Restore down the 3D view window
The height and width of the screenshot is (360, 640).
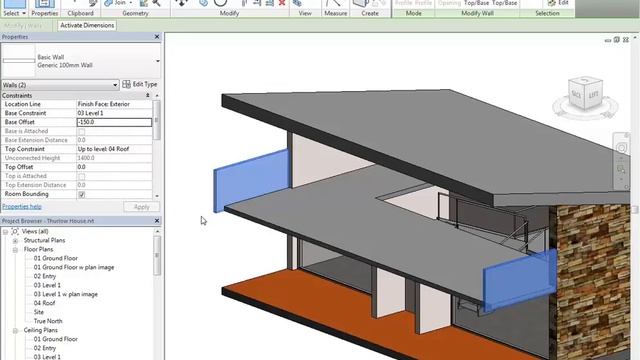(617, 40)
